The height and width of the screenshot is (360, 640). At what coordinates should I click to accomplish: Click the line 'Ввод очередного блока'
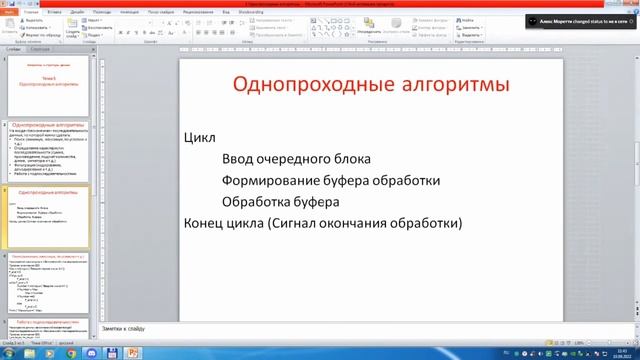(x=296, y=159)
